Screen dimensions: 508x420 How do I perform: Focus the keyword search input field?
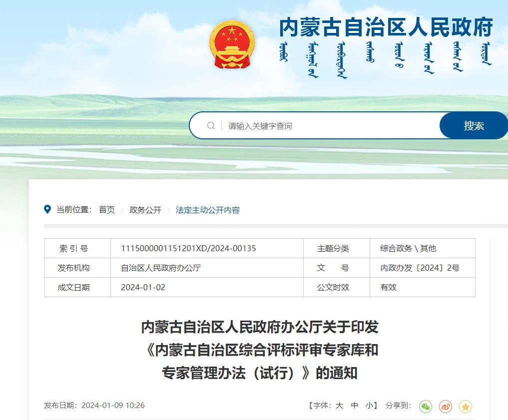(x=330, y=126)
